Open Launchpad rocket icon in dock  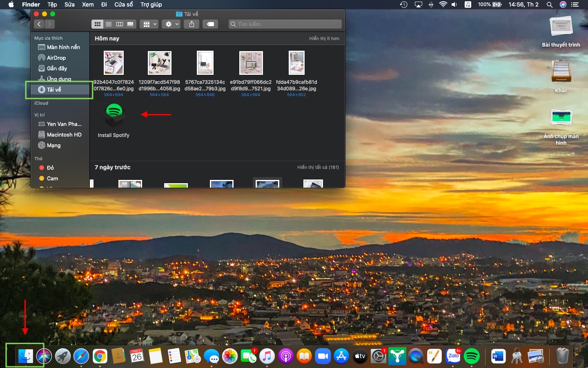[x=63, y=356]
